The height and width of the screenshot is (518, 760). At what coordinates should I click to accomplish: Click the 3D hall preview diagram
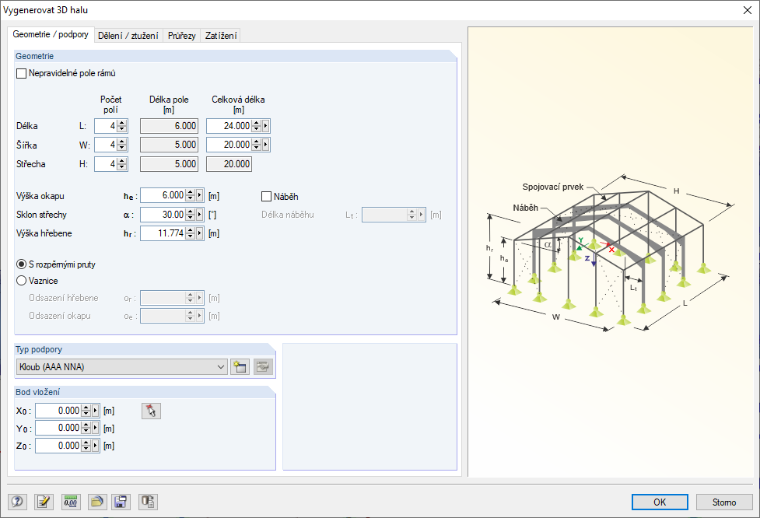pos(610,253)
